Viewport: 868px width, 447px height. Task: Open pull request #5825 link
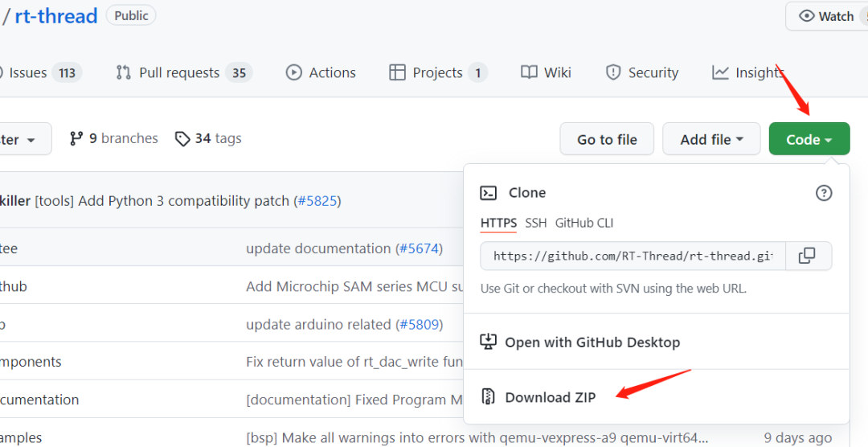(317, 201)
